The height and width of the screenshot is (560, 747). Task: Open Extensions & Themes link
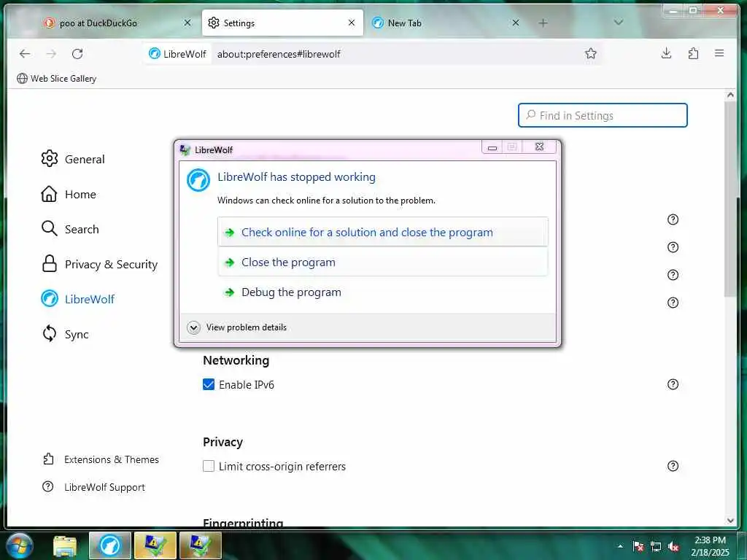[x=101, y=459]
